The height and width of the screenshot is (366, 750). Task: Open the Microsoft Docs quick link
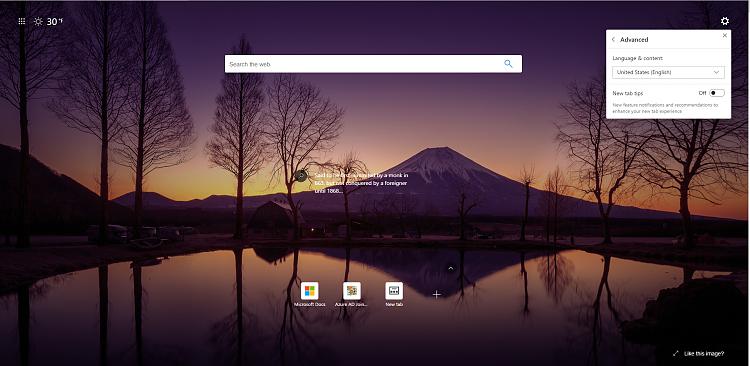tap(309, 294)
